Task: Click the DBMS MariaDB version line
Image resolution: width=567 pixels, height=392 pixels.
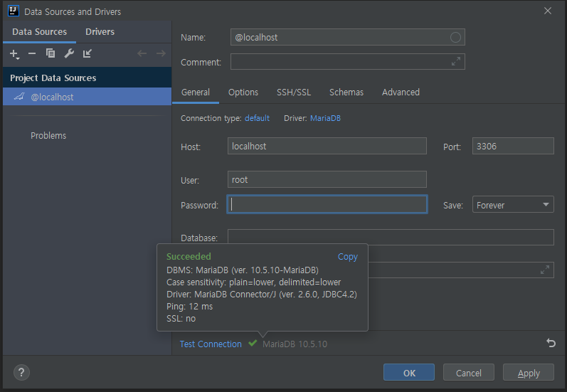Action: (243, 270)
